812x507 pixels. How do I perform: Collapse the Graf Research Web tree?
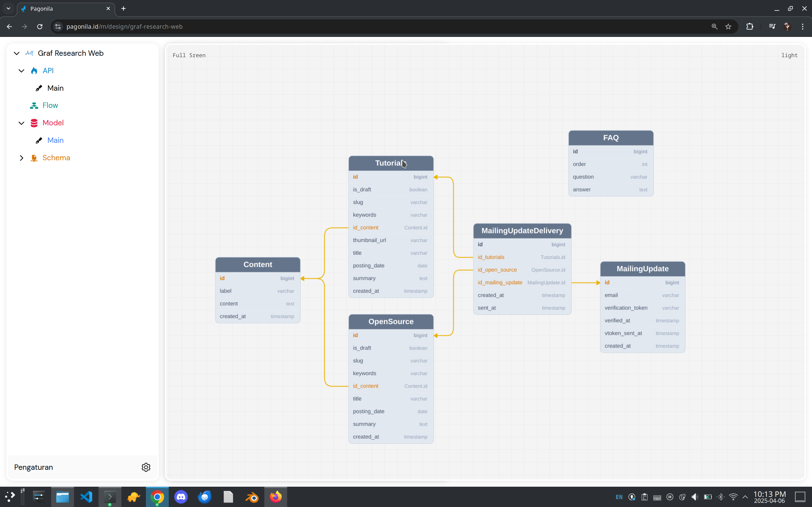[x=16, y=53]
